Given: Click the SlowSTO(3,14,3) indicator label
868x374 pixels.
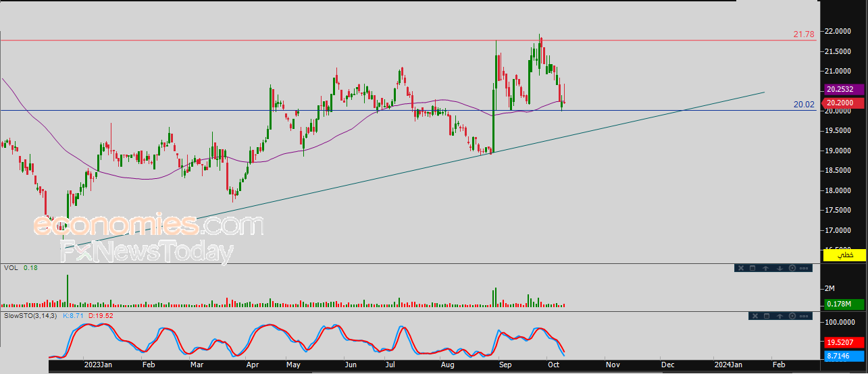Looking at the screenshot, I should (31, 316).
